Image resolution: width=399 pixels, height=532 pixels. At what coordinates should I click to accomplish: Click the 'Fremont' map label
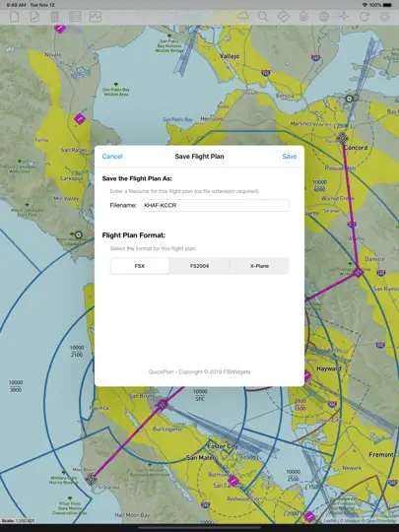coord(381,454)
